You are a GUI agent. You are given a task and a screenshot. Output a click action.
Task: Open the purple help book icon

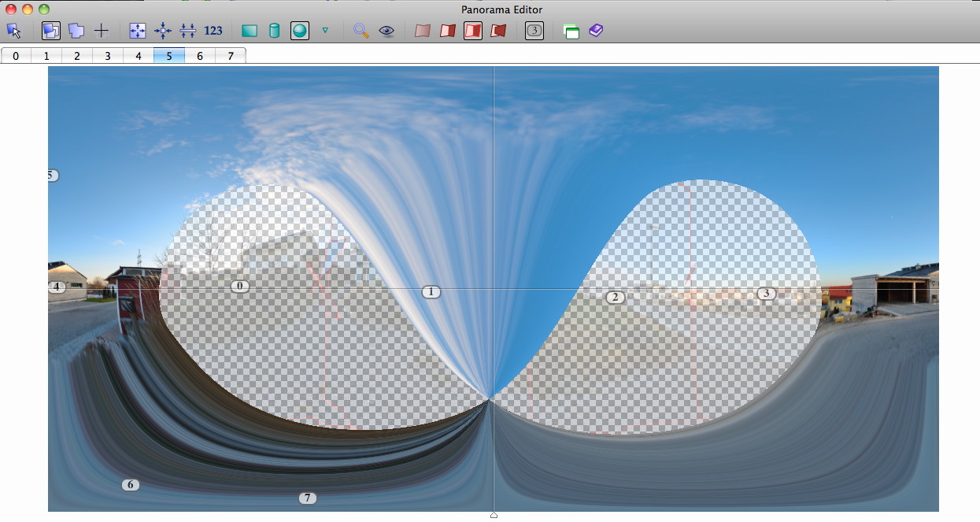pos(596,31)
